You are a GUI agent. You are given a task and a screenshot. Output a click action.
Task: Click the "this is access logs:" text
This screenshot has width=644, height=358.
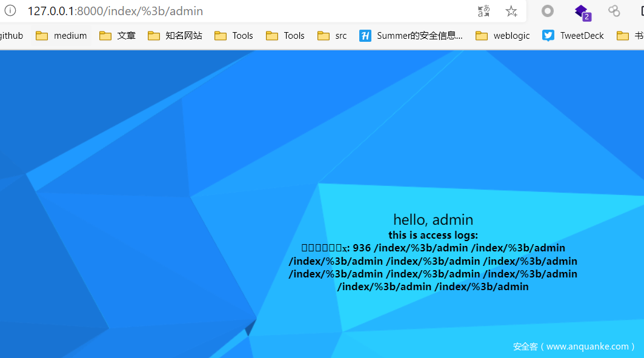433,235
